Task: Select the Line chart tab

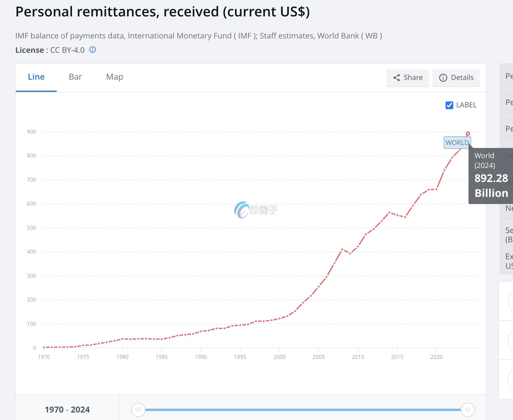Action: [36, 77]
